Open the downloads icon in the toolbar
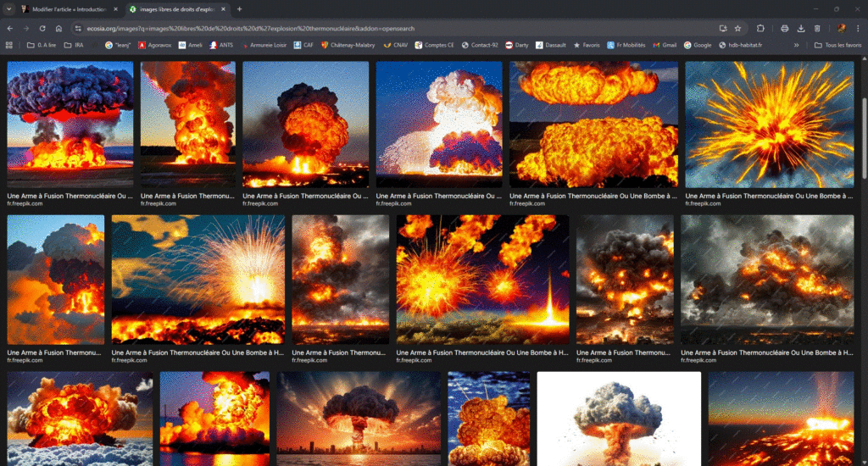This screenshot has width=868, height=466. point(801,28)
